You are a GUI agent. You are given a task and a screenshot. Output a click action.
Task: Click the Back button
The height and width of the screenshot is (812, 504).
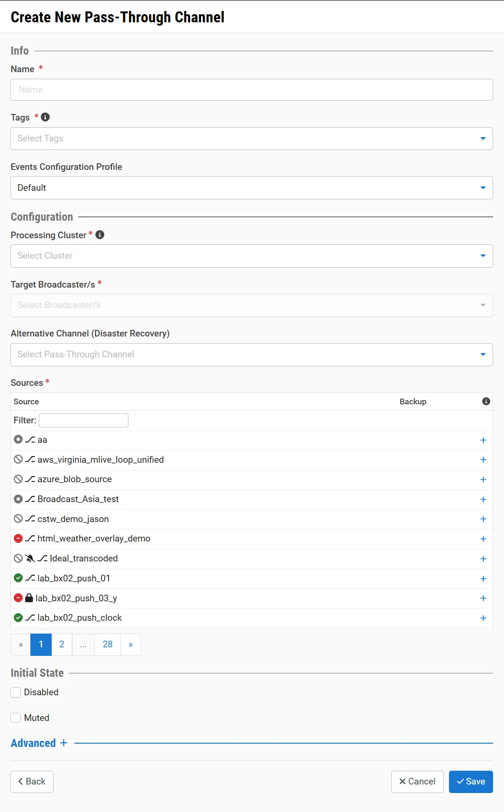pos(32,782)
